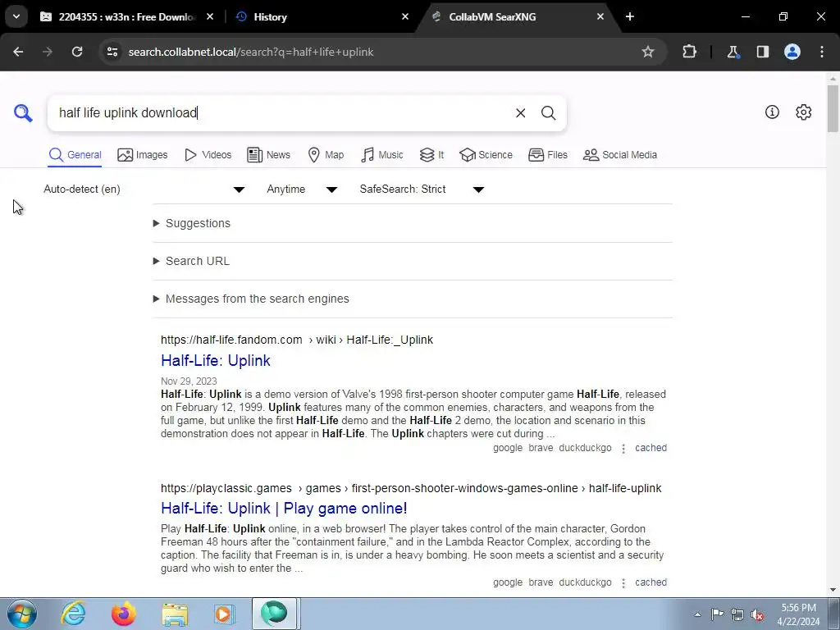840x630 pixels.
Task: Go back in browser history
Action: [18, 52]
